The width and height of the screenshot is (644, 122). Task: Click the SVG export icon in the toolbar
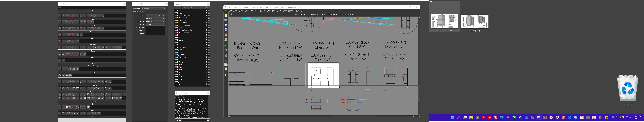coord(226,35)
